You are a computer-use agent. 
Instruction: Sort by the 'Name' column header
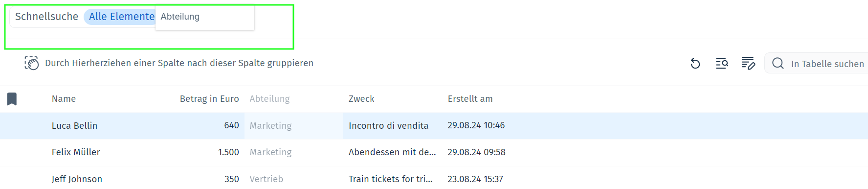tap(64, 99)
